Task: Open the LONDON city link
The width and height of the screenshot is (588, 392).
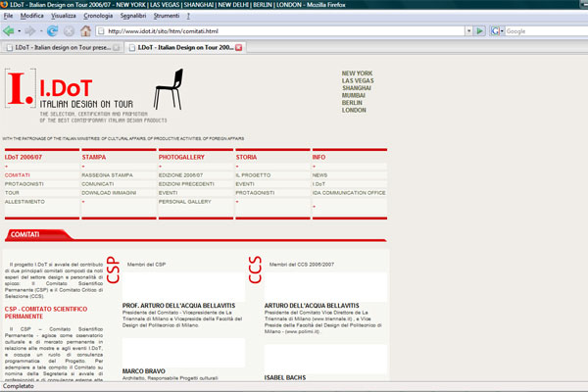Action: click(x=354, y=110)
